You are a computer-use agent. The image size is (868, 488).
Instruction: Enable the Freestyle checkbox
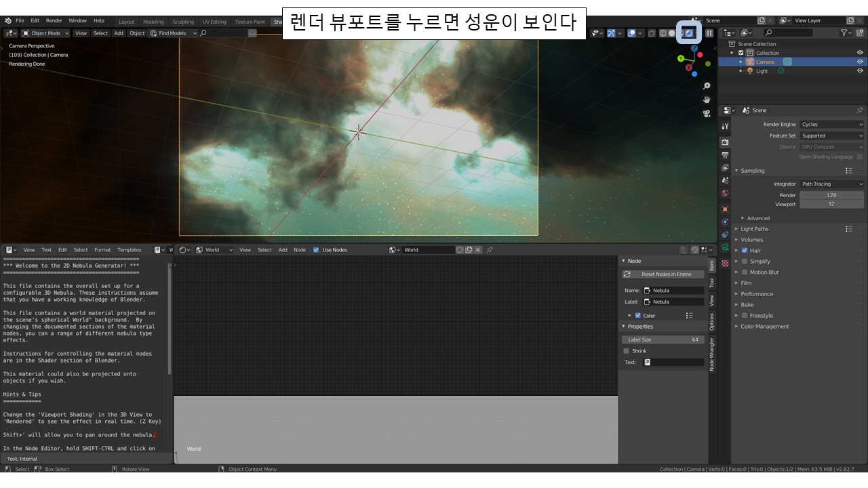tap(745, 315)
